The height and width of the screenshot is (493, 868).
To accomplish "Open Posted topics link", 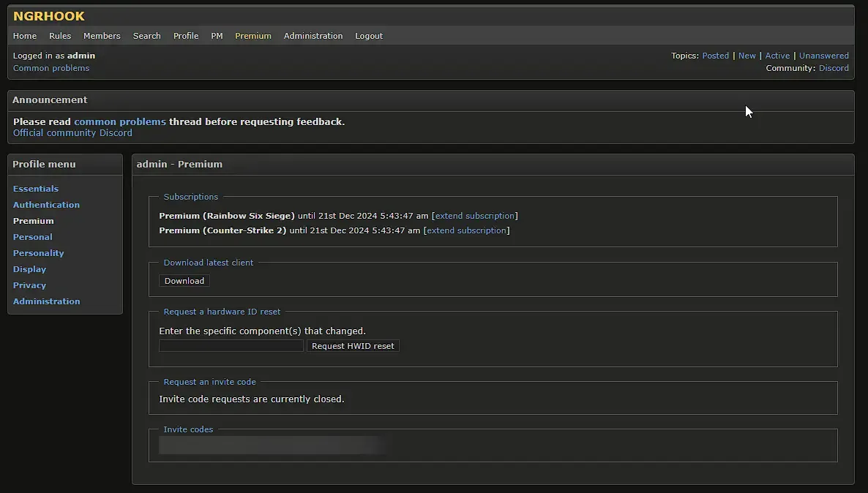I will pyautogui.click(x=715, y=56).
